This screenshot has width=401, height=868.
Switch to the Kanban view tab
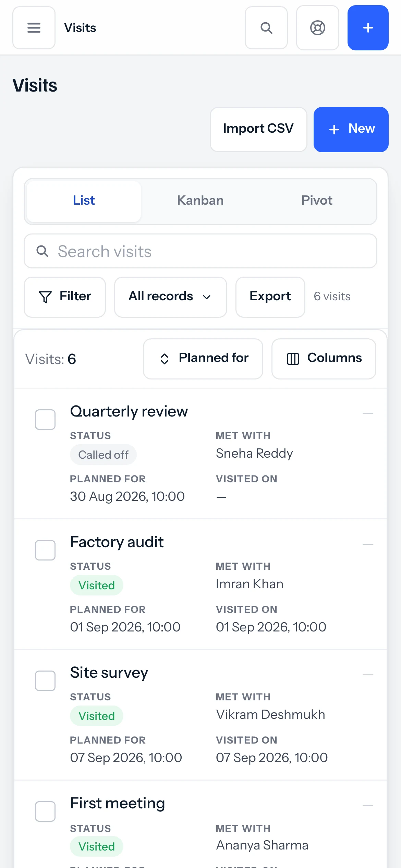click(x=200, y=201)
